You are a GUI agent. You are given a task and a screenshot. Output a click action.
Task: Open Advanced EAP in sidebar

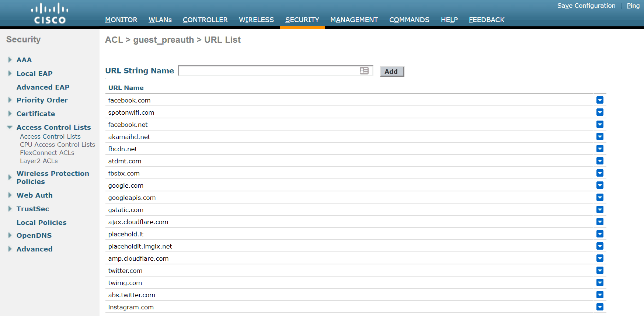click(x=43, y=87)
